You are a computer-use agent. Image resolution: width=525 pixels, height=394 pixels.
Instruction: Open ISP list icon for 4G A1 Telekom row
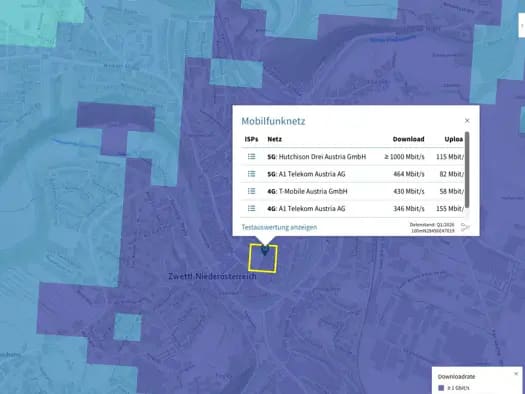pos(251,208)
